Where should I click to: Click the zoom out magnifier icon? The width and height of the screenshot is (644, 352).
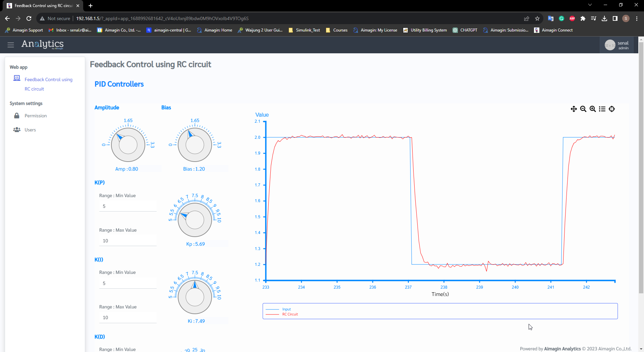[583, 109]
